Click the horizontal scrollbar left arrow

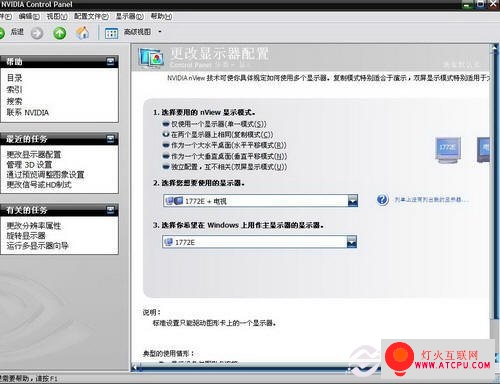(134, 368)
